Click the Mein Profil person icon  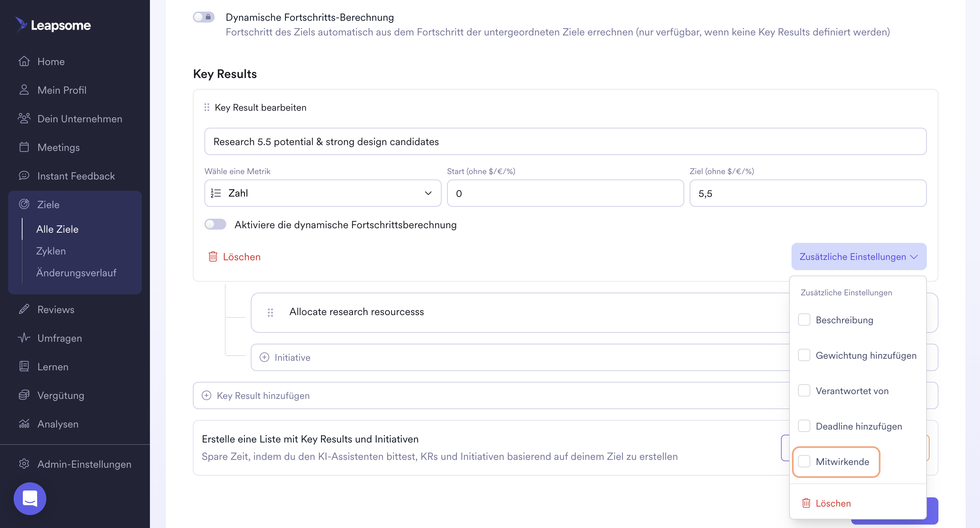point(24,90)
